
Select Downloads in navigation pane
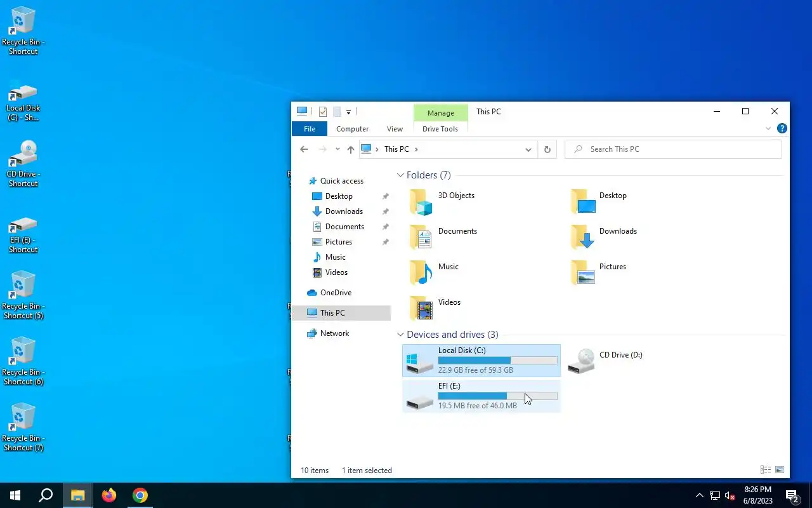(344, 211)
